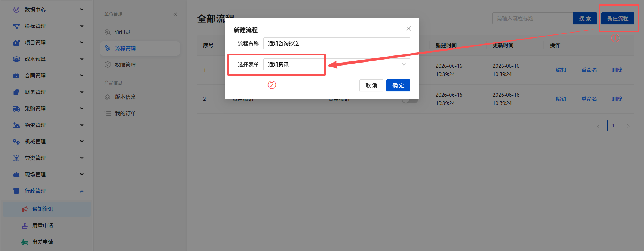This screenshot has height=251, width=644.
Task: Expand the 物资管理 menu chevron
Action: (82, 125)
